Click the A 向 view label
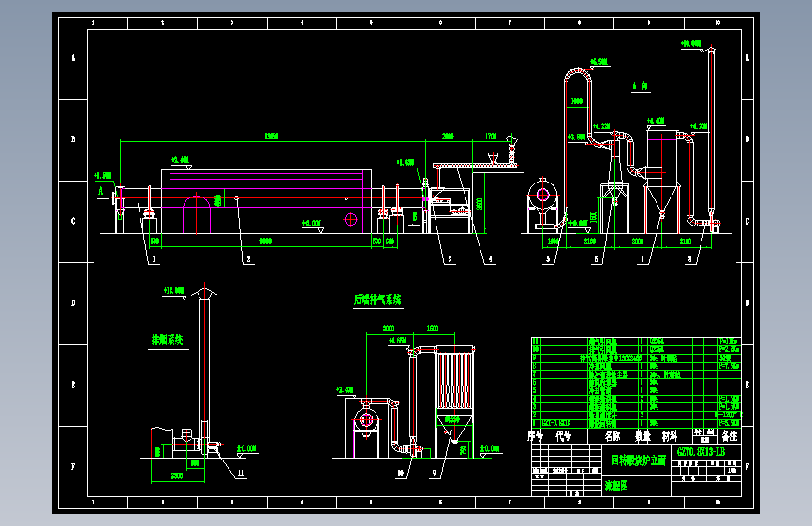The image size is (812, 526). [641, 86]
